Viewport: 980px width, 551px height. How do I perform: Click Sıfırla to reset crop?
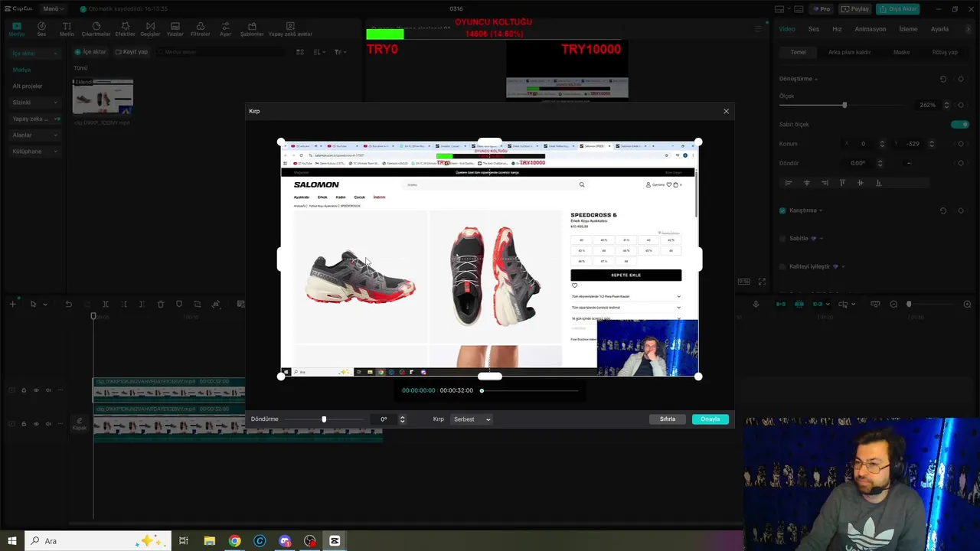(x=668, y=419)
